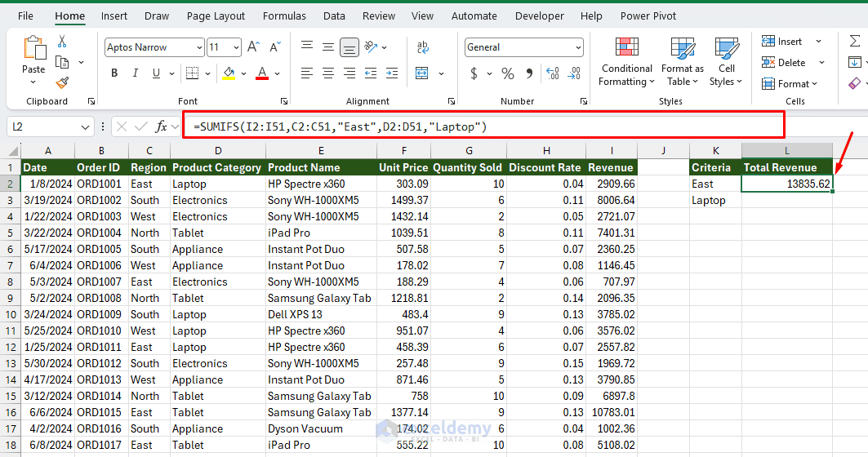Viewport: 868px width, 457px height.
Task: Increase font size with larger A
Action: (x=253, y=47)
